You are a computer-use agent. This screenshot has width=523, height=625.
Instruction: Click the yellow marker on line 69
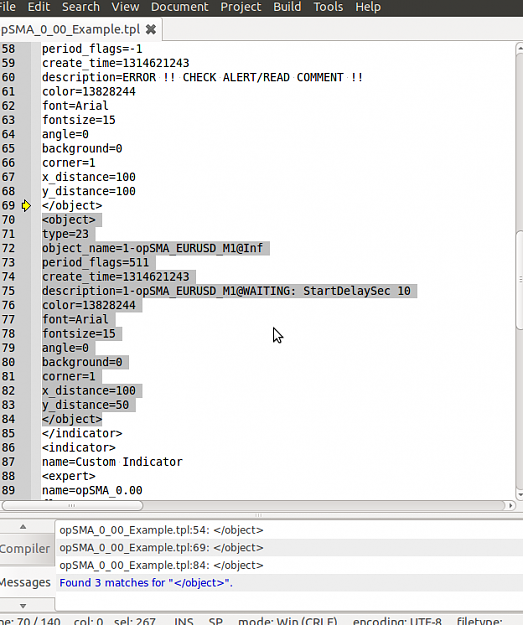pyautogui.click(x=26, y=206)
